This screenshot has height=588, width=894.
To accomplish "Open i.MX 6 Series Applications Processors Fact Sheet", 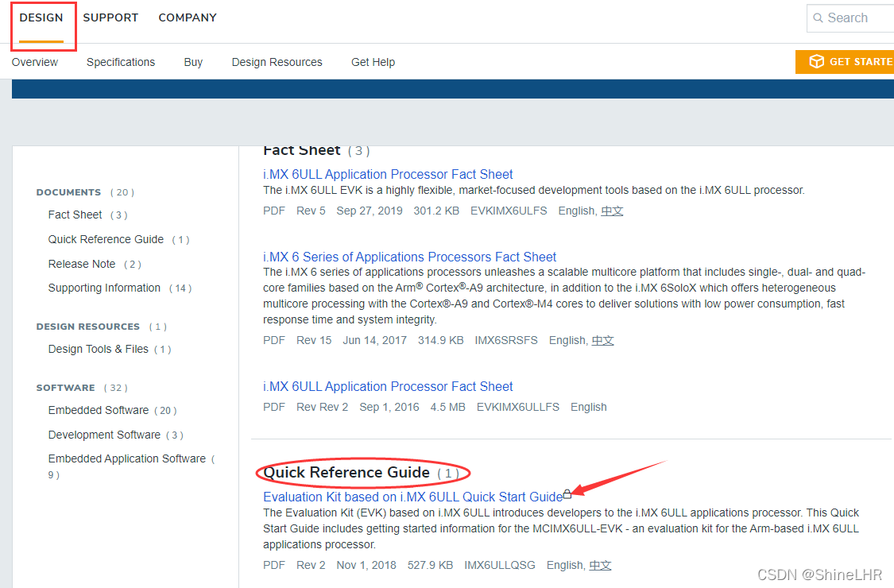I will click(409, 257).
